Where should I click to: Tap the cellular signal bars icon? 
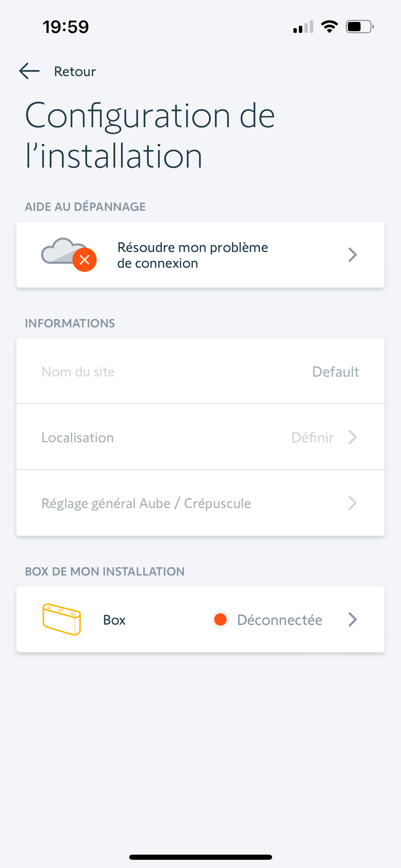coord(303,27)
